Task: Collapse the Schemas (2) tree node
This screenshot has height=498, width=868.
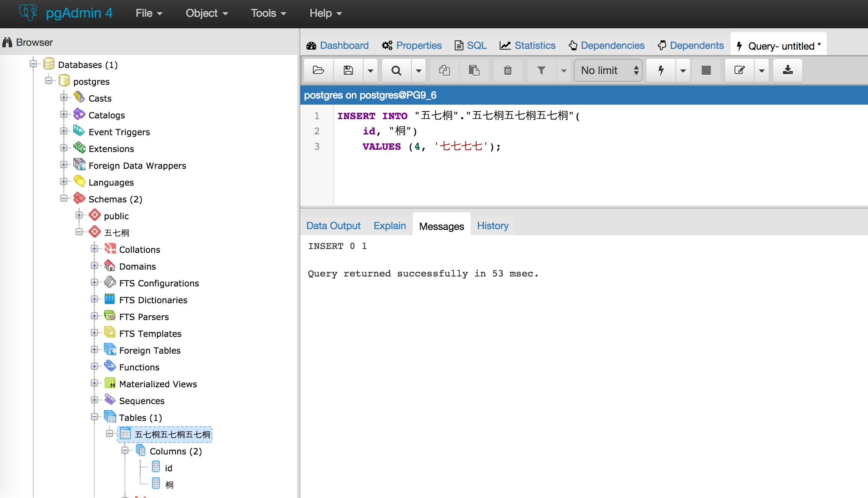Action: [x=64, y=199]
